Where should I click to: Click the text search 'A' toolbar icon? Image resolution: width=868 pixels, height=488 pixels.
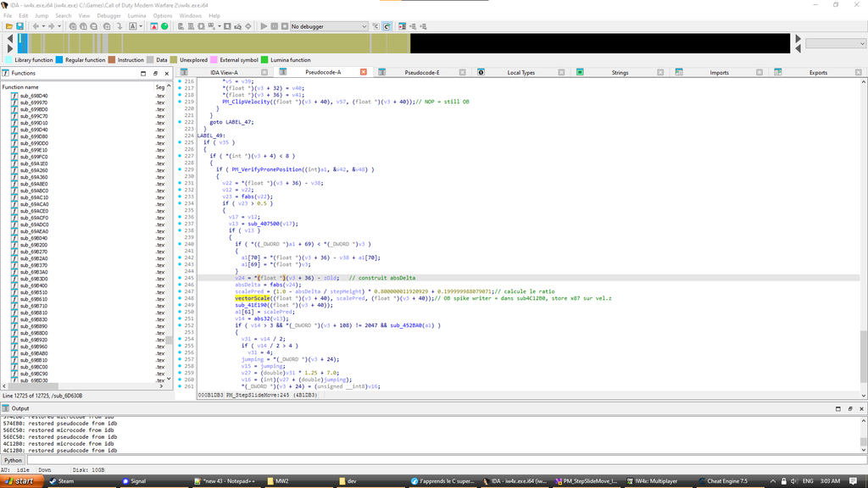132,26
